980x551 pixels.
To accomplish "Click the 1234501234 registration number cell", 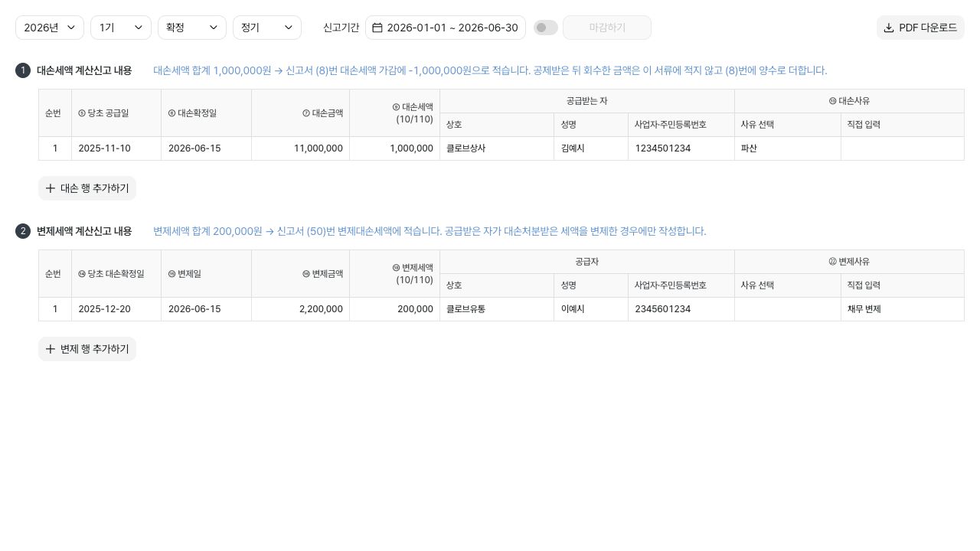I will (x=681, y=148).
